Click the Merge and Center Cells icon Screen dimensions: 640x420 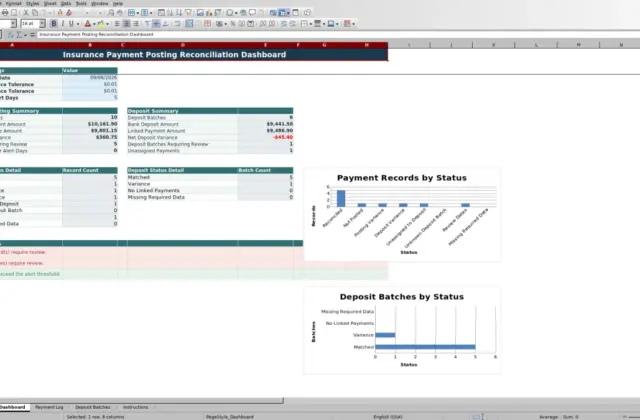click(189, 24)
